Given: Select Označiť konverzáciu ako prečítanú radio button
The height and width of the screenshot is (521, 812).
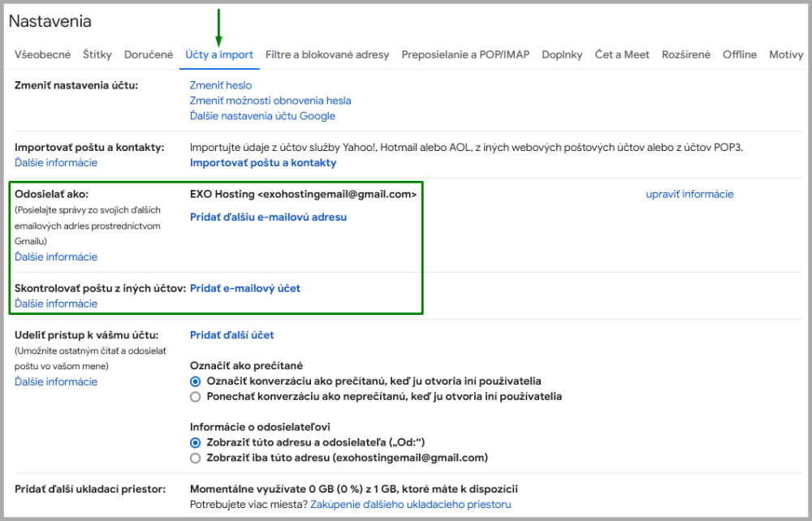Looking at the screenshot, I should [195, 381].
